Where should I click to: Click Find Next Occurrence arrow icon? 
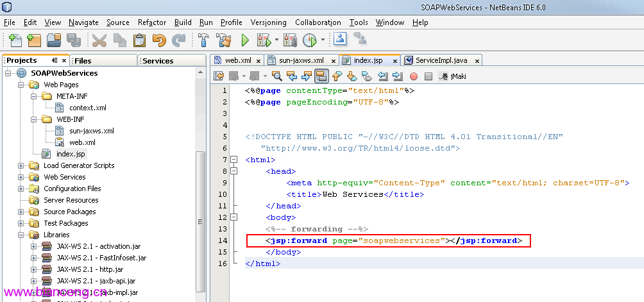(x=307, y=76)
